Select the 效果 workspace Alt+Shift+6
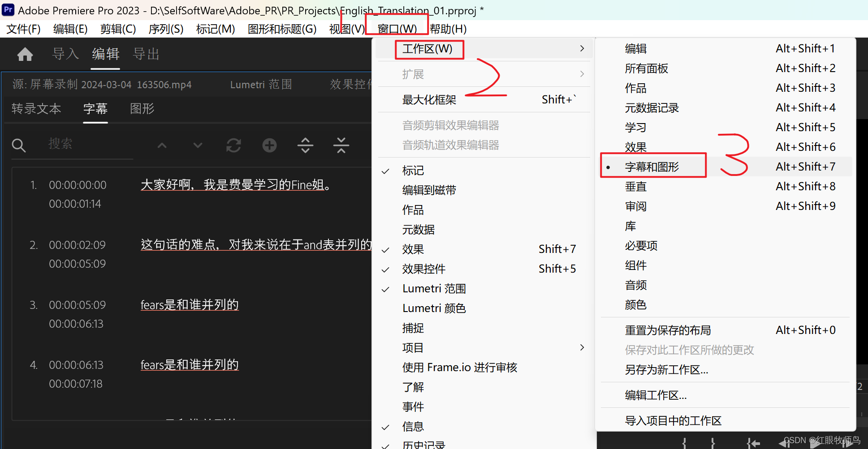 pos(725,147)
